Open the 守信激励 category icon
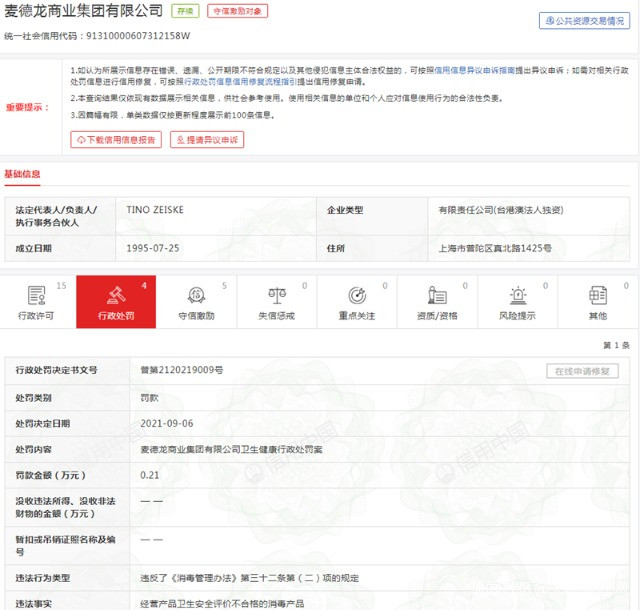The image size is (640, 610). (x=196, y=296)
